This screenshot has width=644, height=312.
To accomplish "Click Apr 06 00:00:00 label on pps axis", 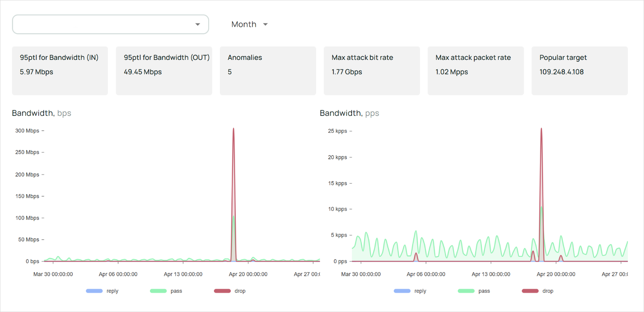I will click(426, 274).
